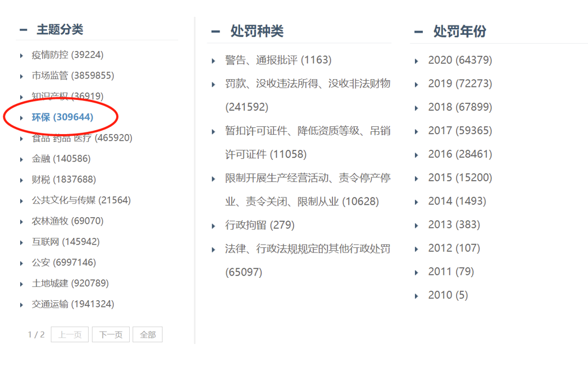Click the arrow icon beside 金融
The width and height of the screenshot is (588, 381).
[21, 159]
